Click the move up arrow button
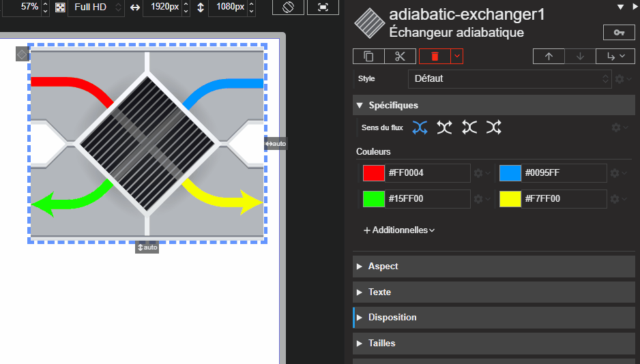The height and width of the screenshot is (364, 640). (549, 57)
